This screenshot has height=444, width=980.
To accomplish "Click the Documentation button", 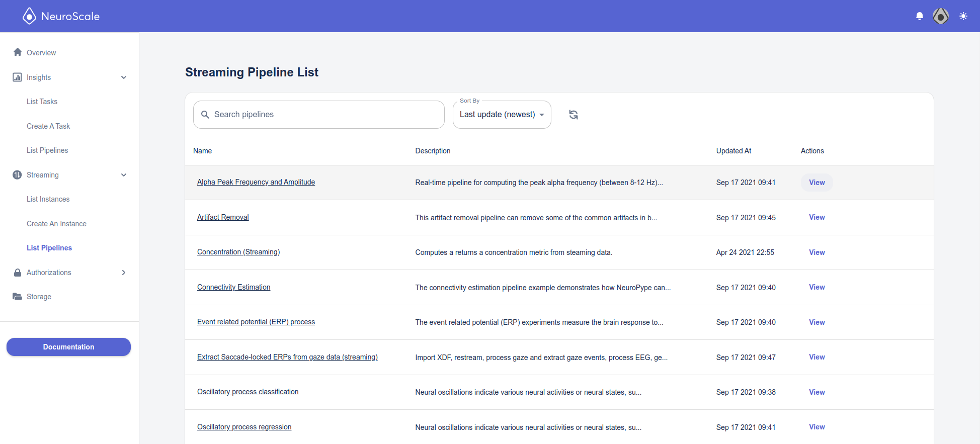I will 68,347.
